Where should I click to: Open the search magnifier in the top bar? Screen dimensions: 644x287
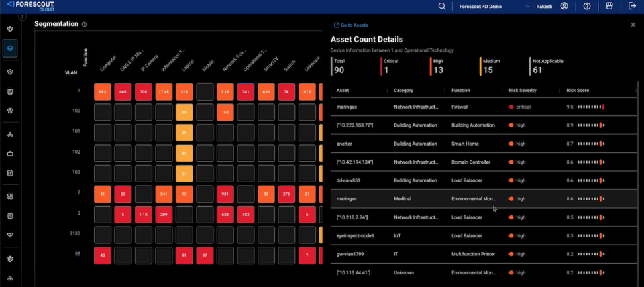[441, 6]
